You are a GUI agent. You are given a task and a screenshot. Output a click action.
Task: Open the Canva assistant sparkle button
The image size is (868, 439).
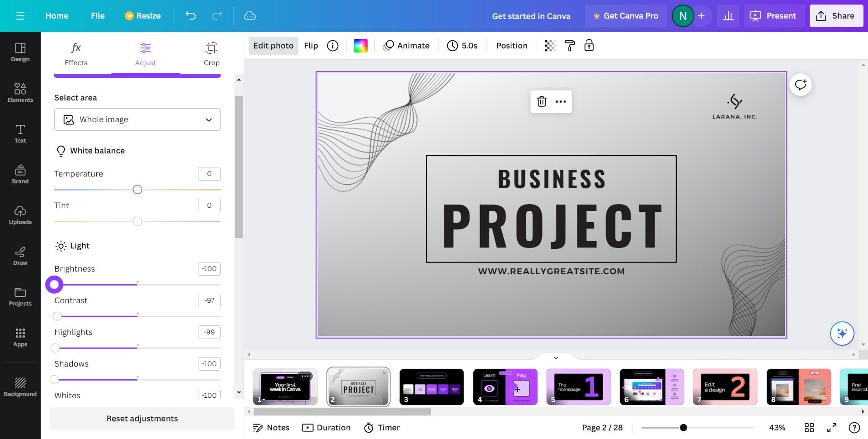(x=841, y=334)
